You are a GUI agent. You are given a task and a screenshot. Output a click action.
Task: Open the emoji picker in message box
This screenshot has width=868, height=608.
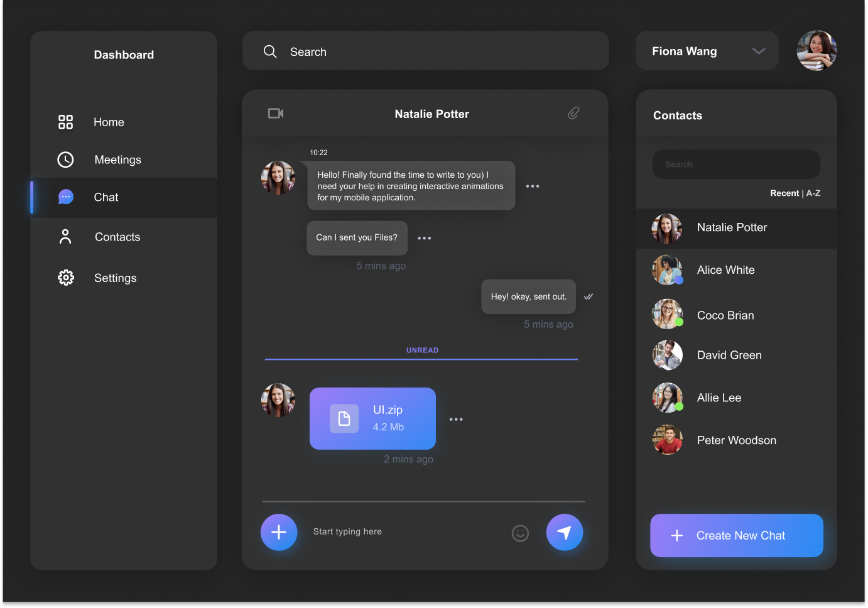coord(520,533)
